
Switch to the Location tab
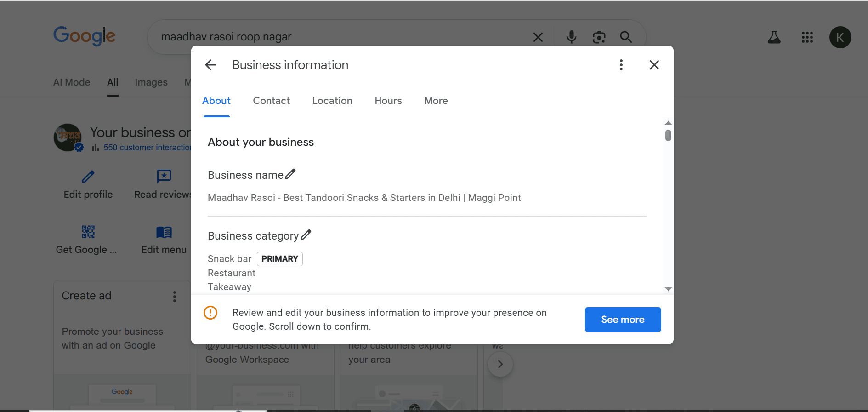pos(332,101)
